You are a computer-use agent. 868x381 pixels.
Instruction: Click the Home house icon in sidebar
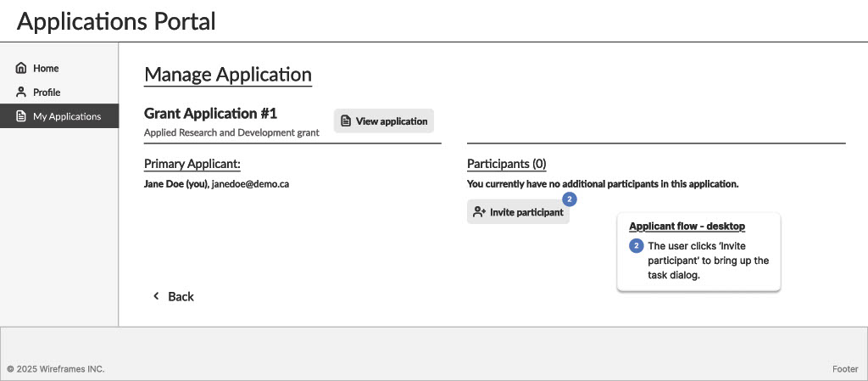pos(21,68)
